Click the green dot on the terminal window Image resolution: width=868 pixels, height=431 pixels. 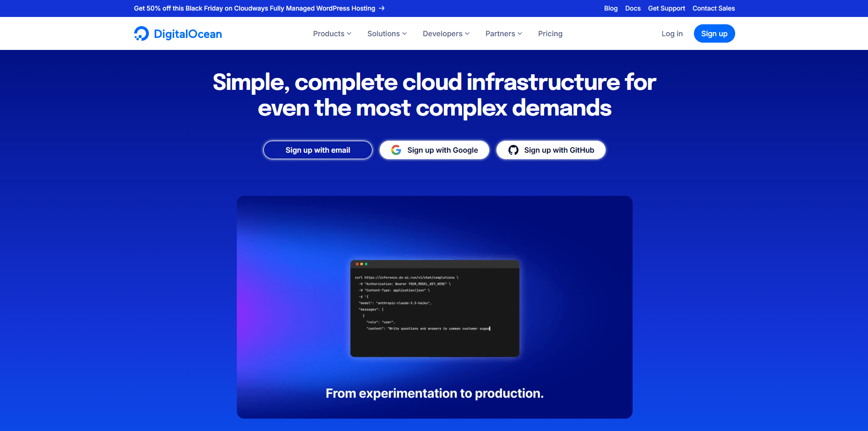point(366,264)
